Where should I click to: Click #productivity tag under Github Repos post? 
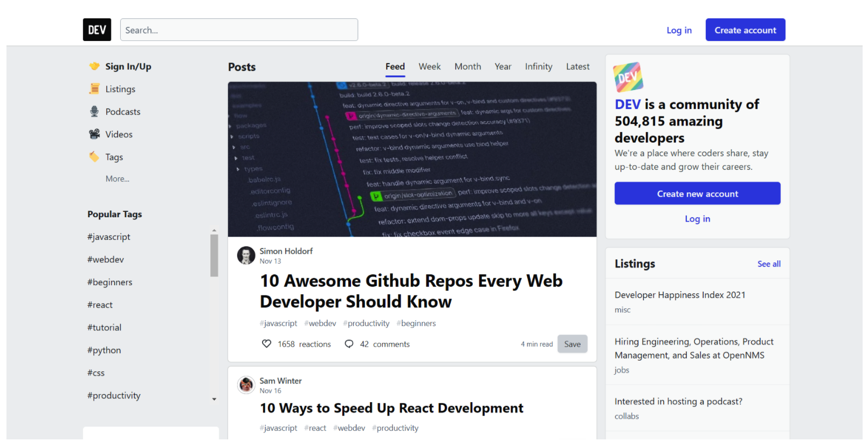coord(366,323)
